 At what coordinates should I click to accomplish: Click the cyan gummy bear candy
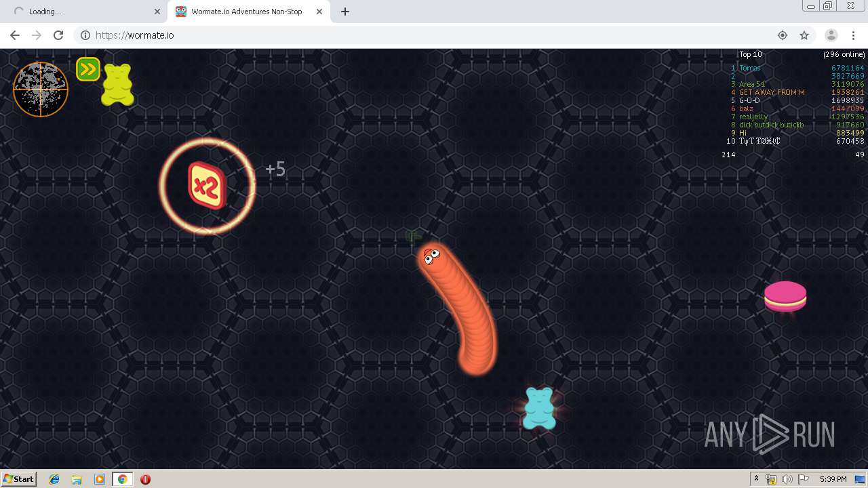(539, 408)
